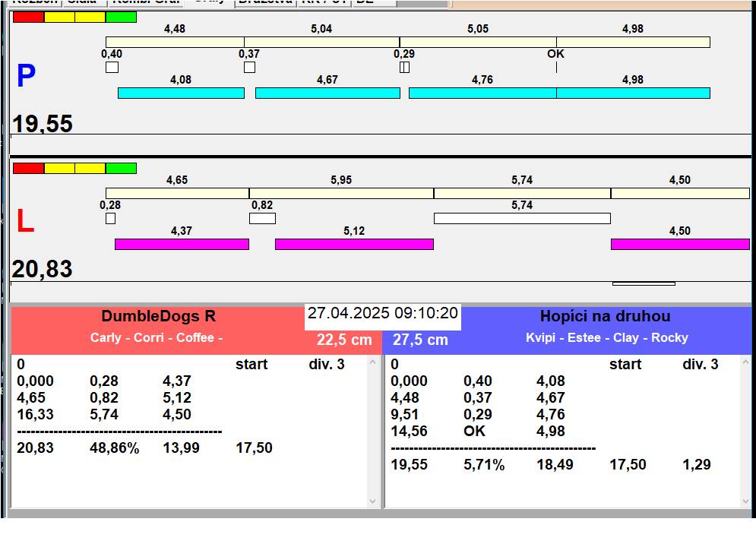The width and height of the screenshot is (756, 544).
Task: Open the Družstva tab
Action: (264, 2)
